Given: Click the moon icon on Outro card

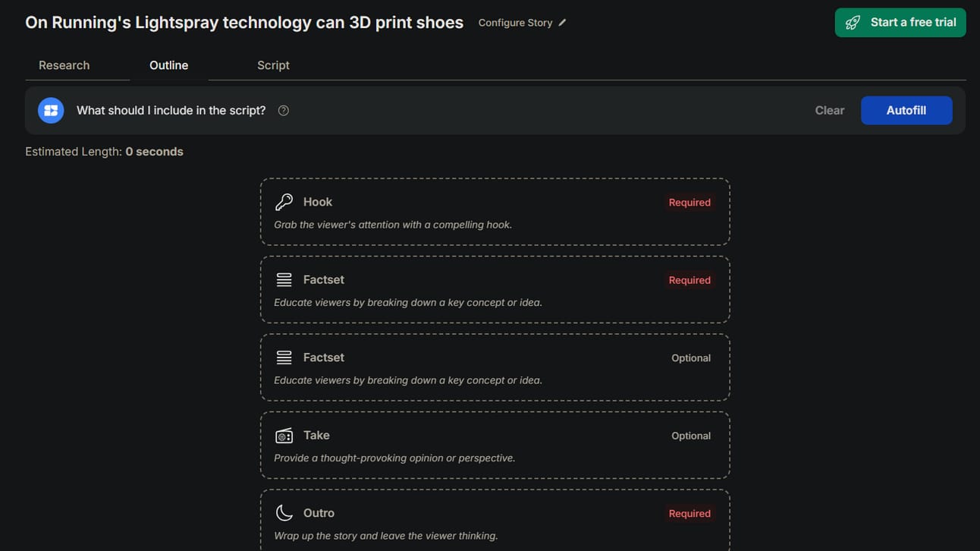Looking at the screenshot, I should pyautogui.click(x=284, y=513).
